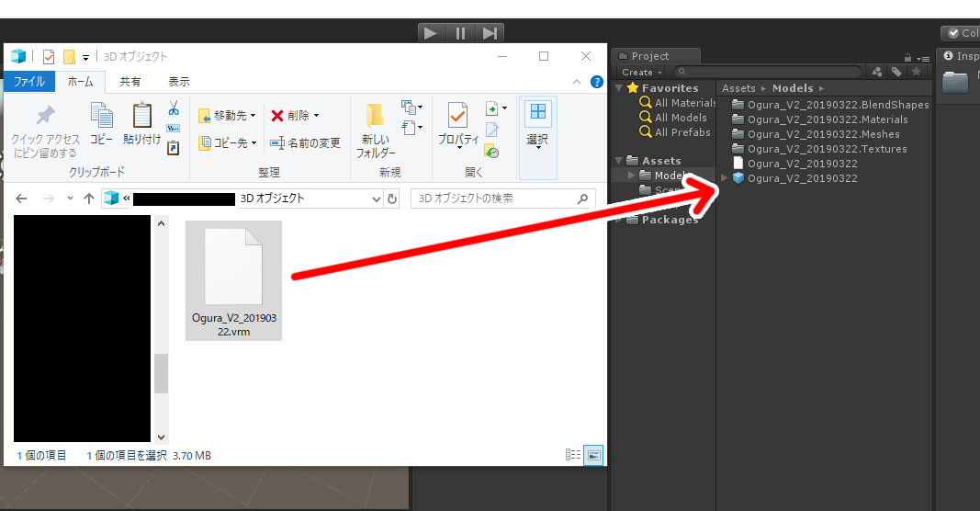Open the 移動先 (Move to) dropdown
This screenshot has height=511, width=980.
tap(227, 116)
